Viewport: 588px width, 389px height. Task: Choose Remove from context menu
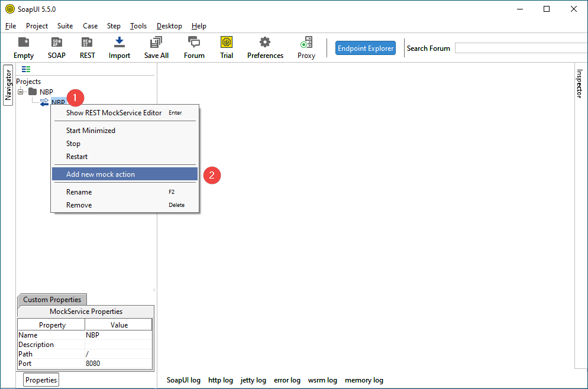[124, 205]
